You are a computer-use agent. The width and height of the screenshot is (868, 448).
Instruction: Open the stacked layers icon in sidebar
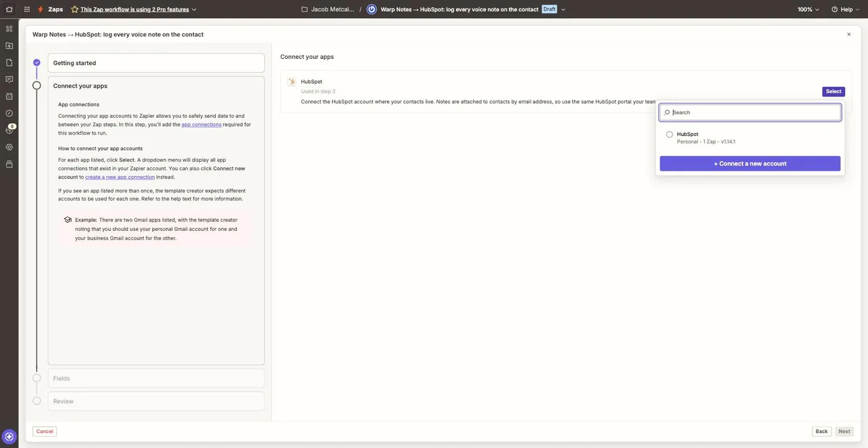[x=9, y=164]
